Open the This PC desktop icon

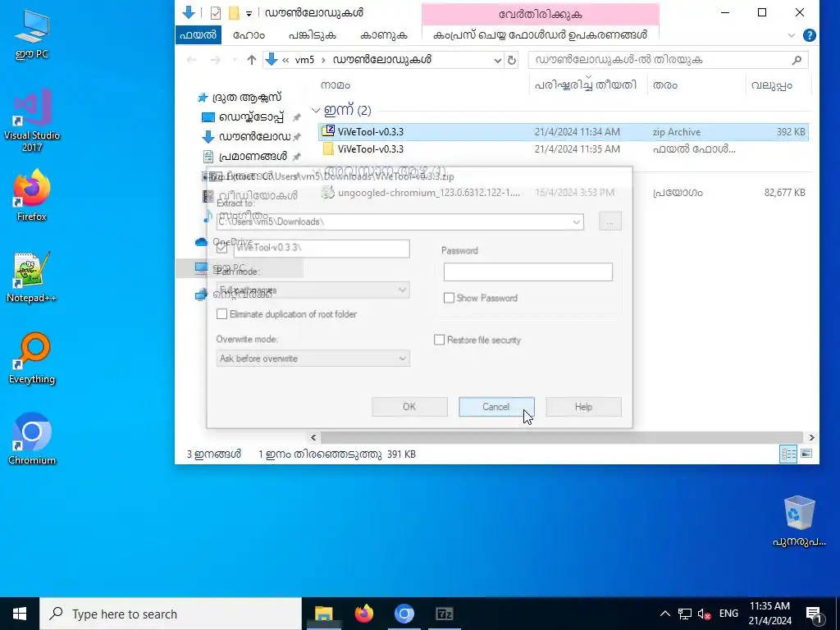[32, 34]
